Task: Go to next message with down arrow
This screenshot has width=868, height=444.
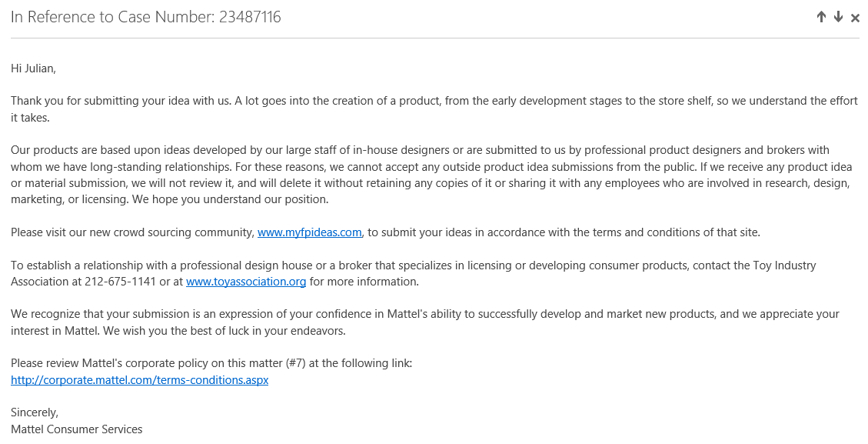Action: pyautogui.click(x=838, y=17)
